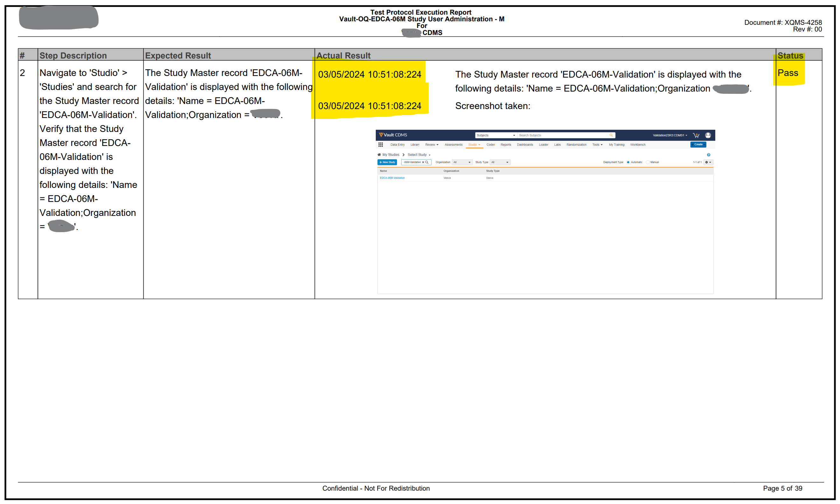Open the Data Entry tab
The width and height of the screenshot is (840, 504).
[398, 145]
